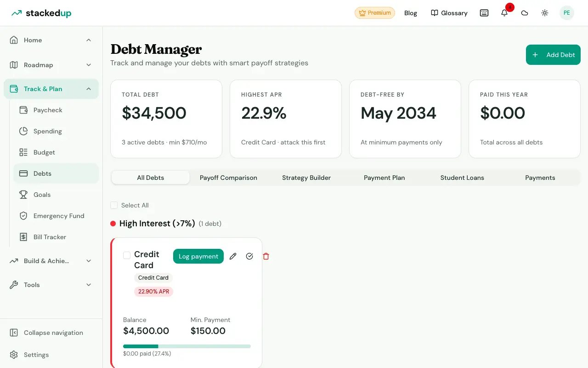Go to Budget in sidebar
The image size is (588, 368).
(x=56, y=152)
